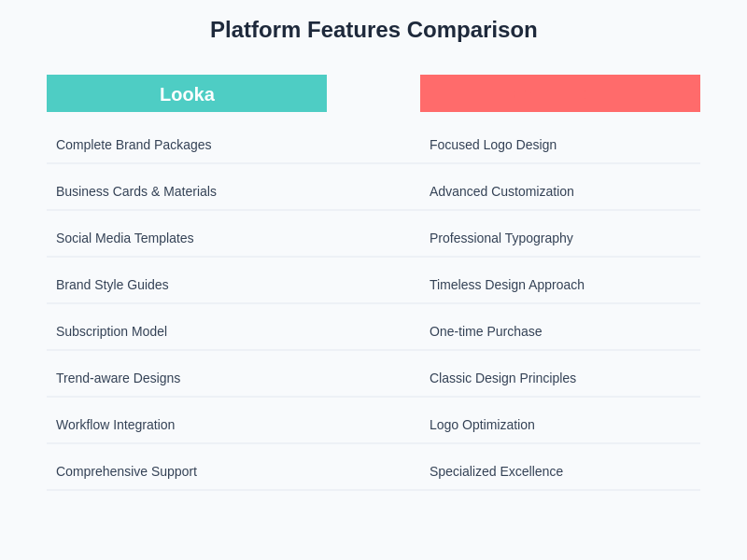Click the word Comparison in the heading
Viewport: 747px width, 560px height.
[472, 30]
